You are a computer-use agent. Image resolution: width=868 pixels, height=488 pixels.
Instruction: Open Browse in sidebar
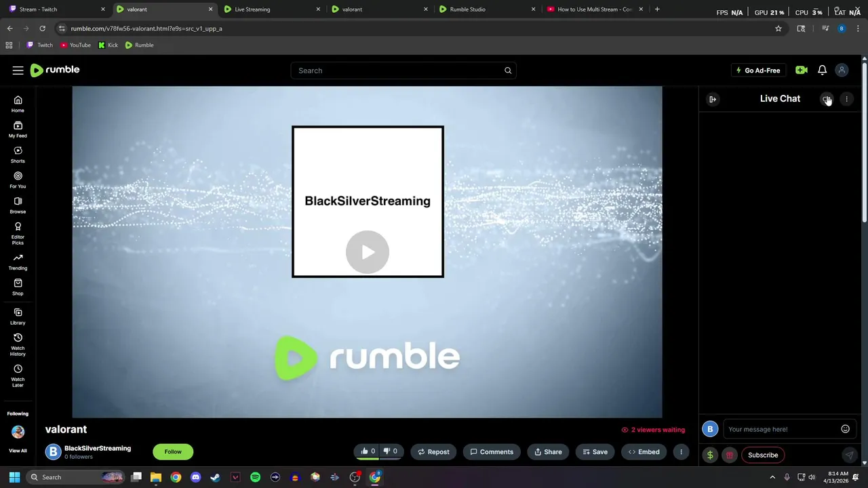pyautogui.click(x=18, y=205)
